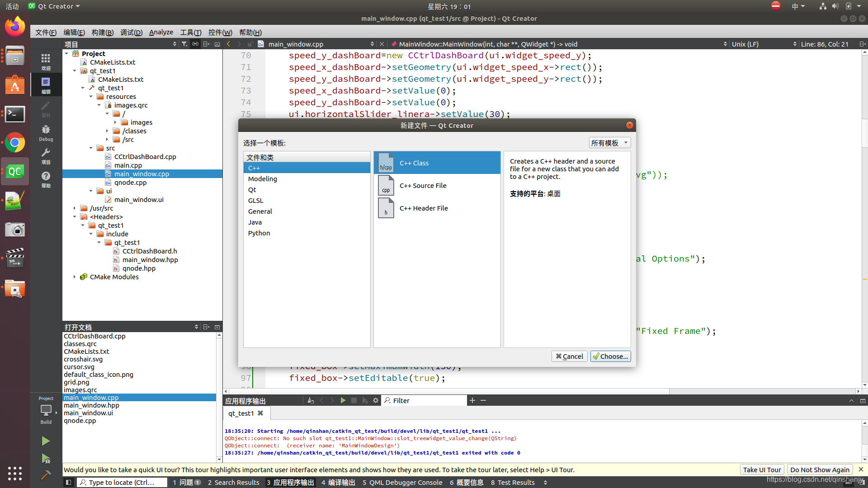Screen dimensions: 868x488
Task: Open the 工具(T) menu
Action: point(191,32)
